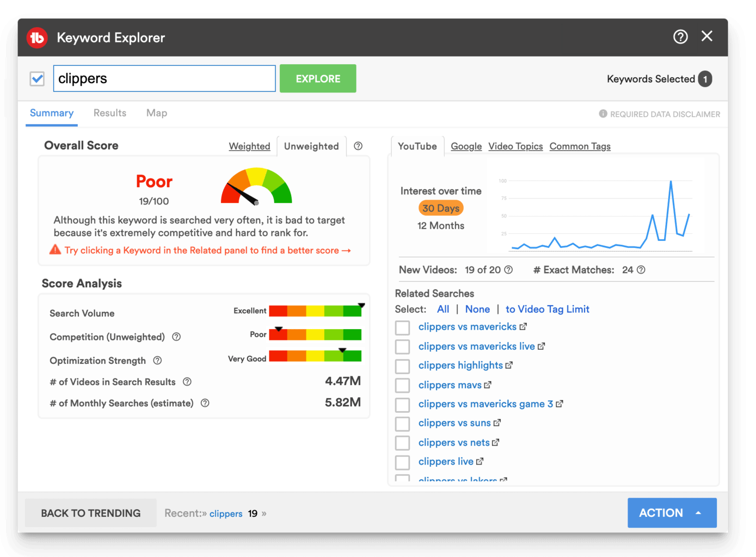This screenshot has width=756, height=557.
Task: Open the Video Topics tab
Action: (515, 146)
